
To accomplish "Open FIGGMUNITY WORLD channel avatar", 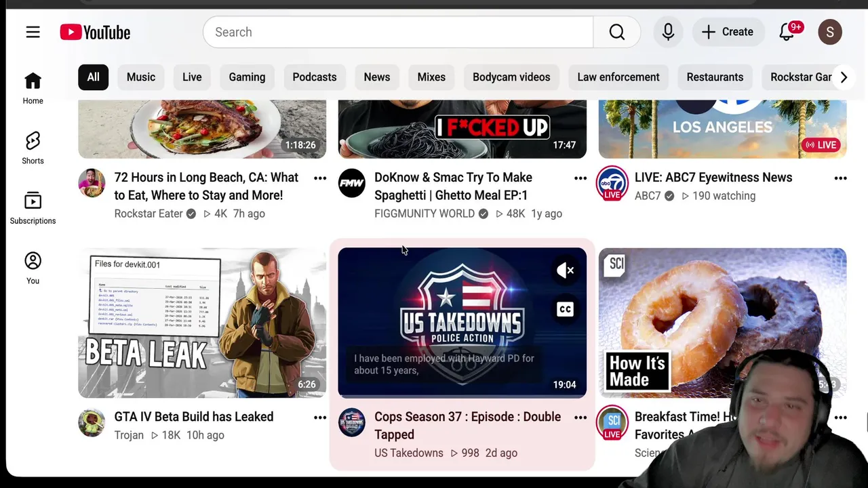I will point(352,183).
